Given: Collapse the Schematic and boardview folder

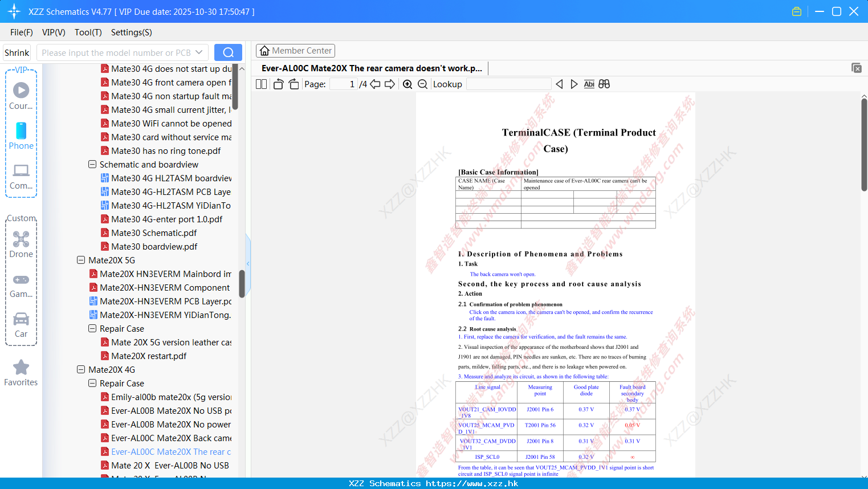Looking at the screenshot, I should point(92,164).
